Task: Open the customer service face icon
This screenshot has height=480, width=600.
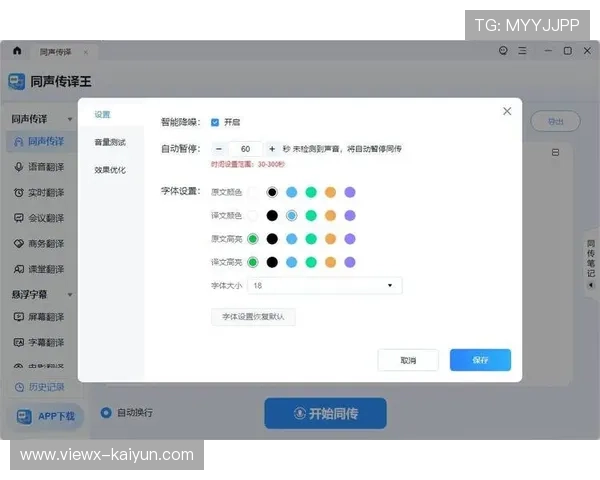Action: (x=503, y=51)
